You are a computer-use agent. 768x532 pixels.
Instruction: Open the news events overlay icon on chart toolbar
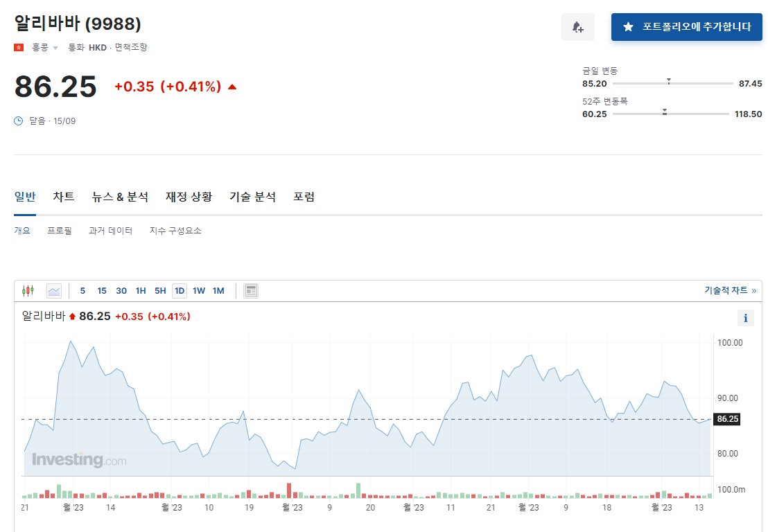(250, 291)
